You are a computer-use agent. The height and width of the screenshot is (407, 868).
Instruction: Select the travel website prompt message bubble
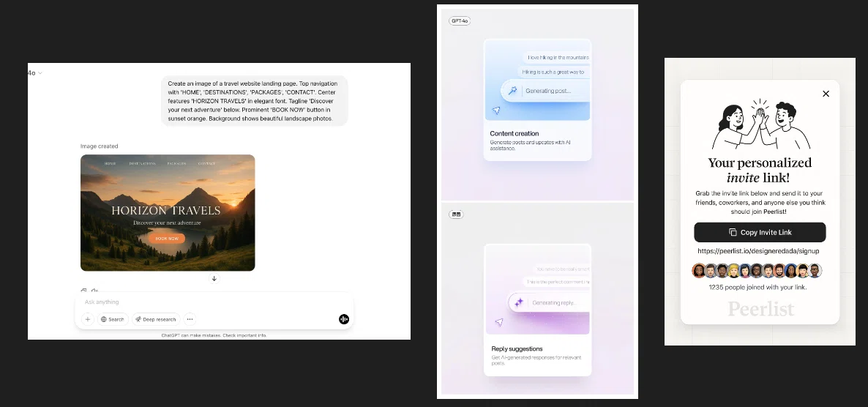pyautogui.click(x=254, y=101)
